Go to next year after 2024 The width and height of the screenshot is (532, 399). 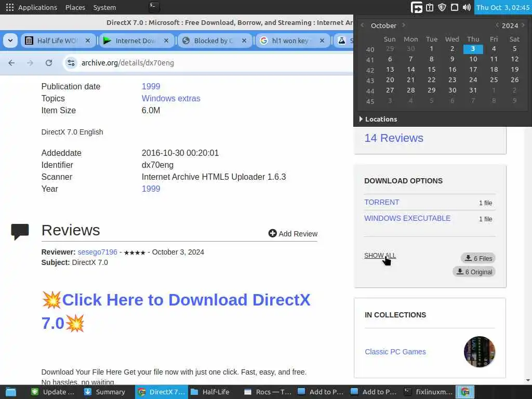point(523,25)
